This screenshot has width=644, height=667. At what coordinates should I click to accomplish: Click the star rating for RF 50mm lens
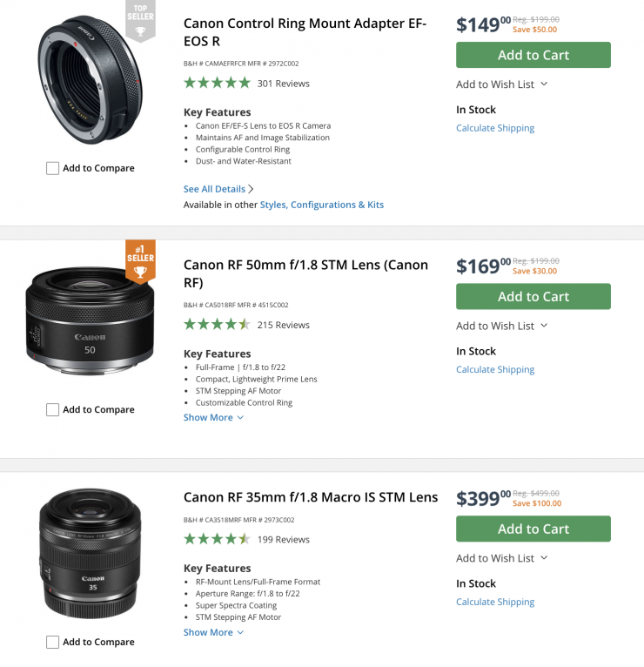pos(217,325)
